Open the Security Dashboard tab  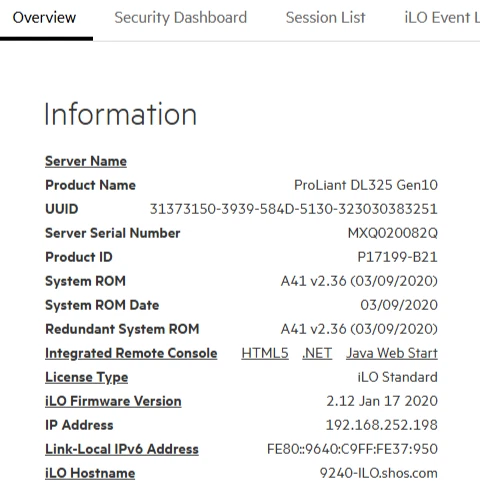coord(181,18)
